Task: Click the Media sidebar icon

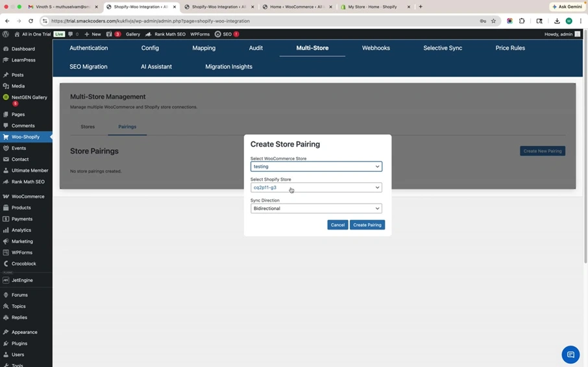Action: tap(6, 86)
